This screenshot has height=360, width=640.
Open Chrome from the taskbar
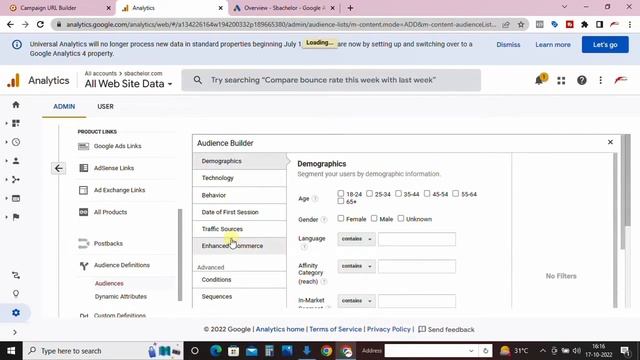tap(326, 351)
